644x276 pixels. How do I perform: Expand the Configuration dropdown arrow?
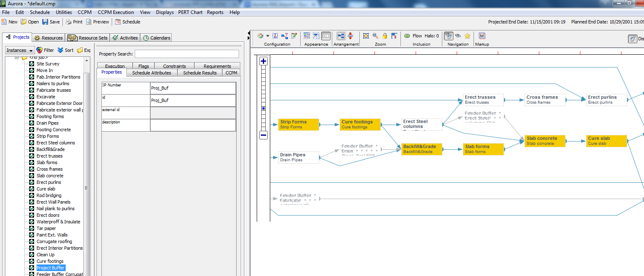click(268, 36)
